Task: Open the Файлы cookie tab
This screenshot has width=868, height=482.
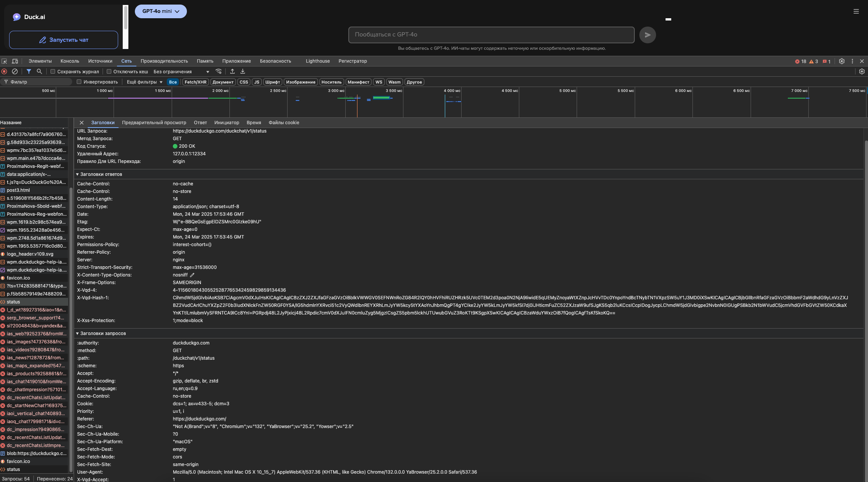Action: [284, 123]
